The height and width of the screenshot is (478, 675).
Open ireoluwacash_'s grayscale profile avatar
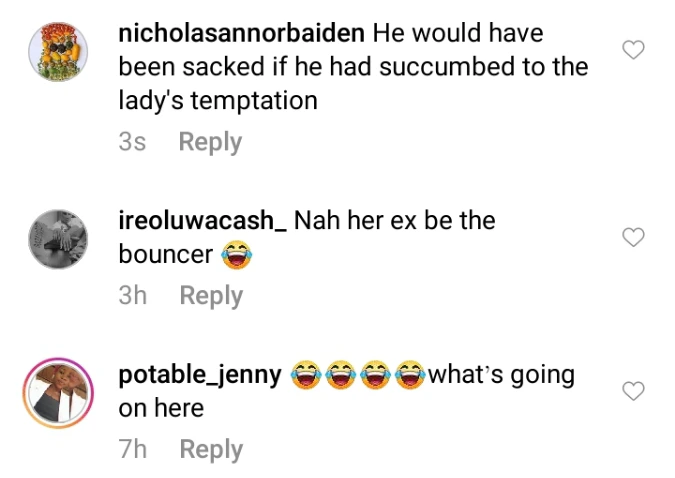click(58, 239)
